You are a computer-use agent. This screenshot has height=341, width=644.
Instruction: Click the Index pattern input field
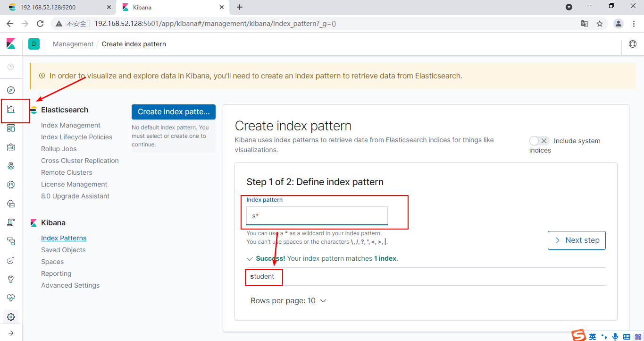[x=317, y=216]
